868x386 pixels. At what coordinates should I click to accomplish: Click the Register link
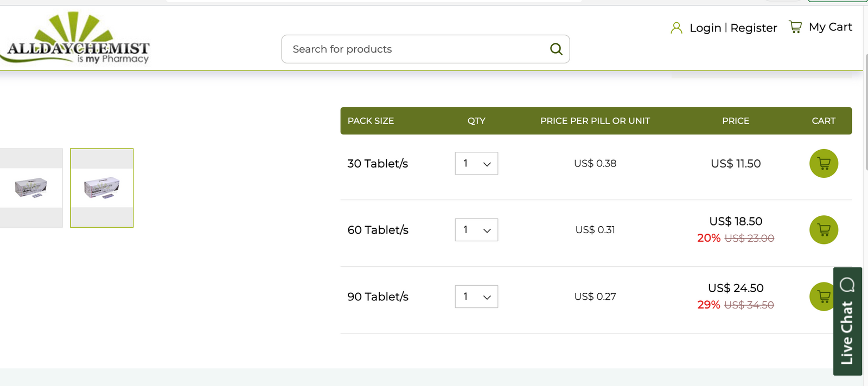pyautogui.click(x=754, y=28)
